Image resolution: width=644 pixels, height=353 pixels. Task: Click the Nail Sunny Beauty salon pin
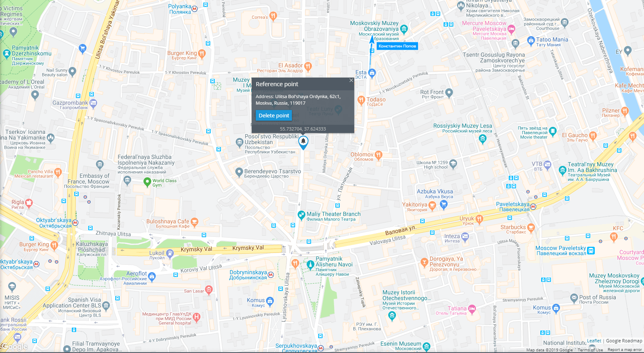[73, 71]
